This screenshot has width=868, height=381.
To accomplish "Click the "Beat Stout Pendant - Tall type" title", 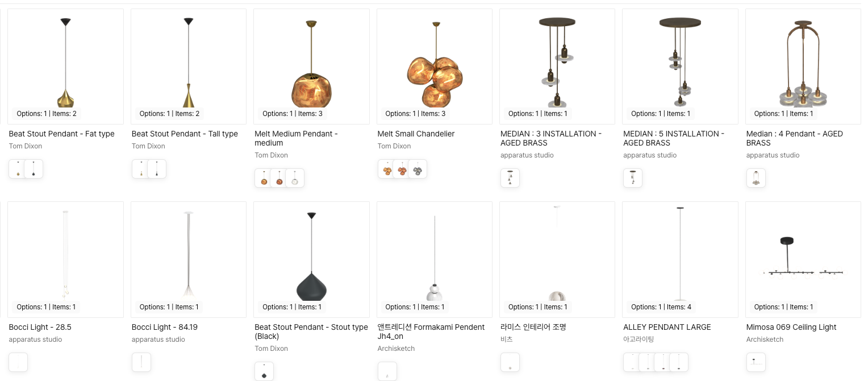I will click(x=185, y=134).
